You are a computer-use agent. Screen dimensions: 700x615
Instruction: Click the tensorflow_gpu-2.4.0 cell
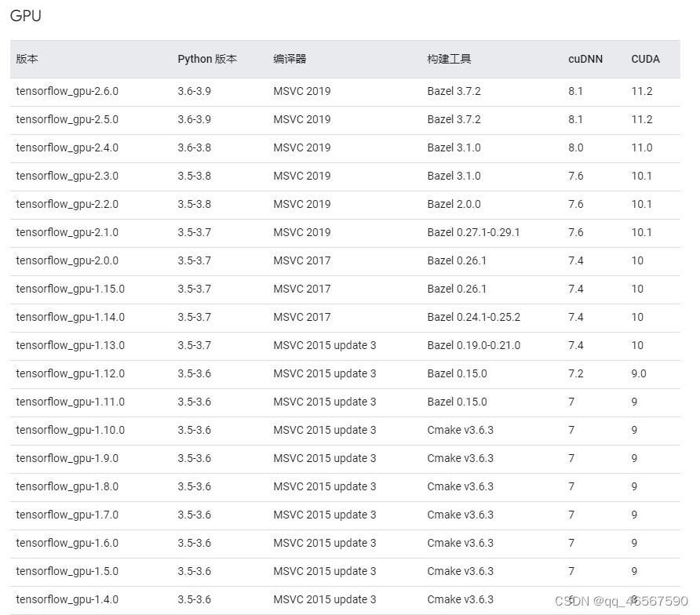pos(67,147)
